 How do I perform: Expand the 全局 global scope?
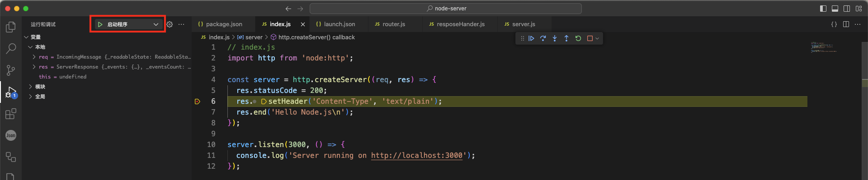[30, 97]
